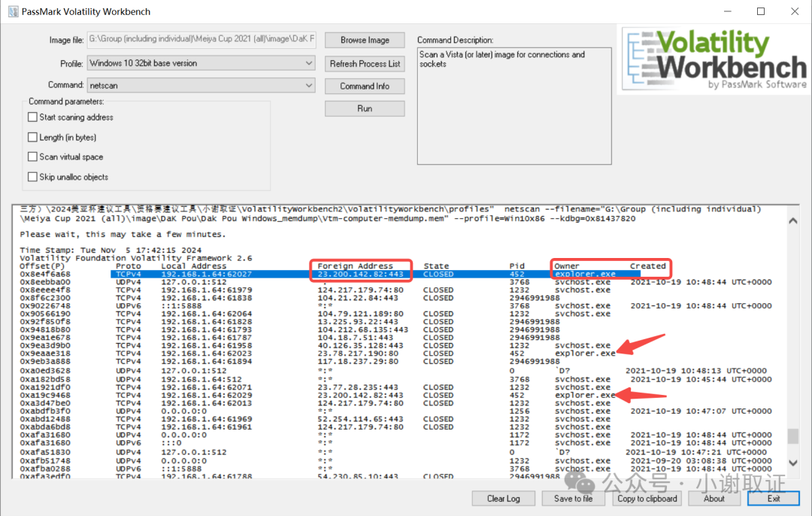This screenshot has width=812, height=516.
Task: Click the Owner column header
Action: pos(567,266)
